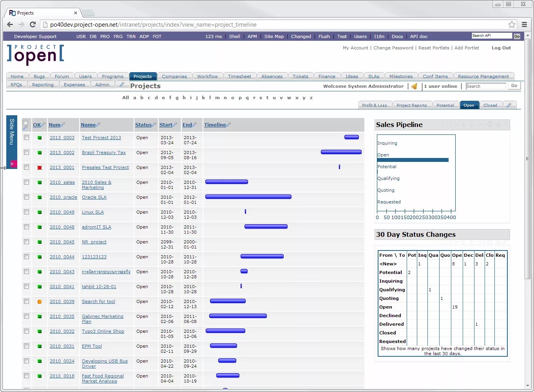The width and height of the screenshot is (534, 392).
Task: Select the checkbox for Oracle SLA row
Action: point(26,197)
